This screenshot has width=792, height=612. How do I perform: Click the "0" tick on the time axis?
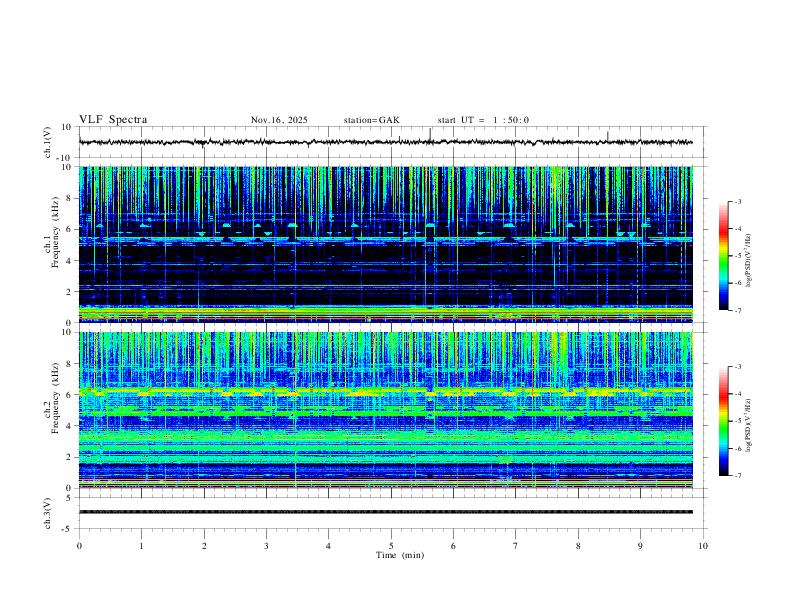[79, 546]
